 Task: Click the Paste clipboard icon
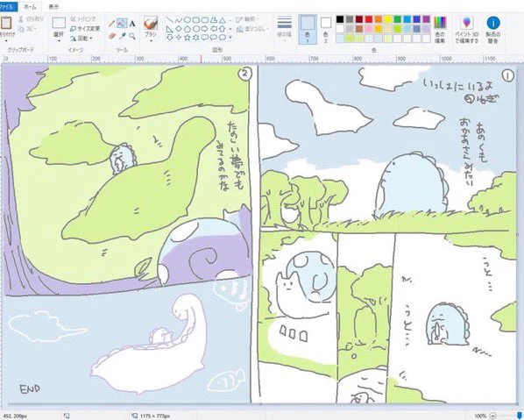coord(5,23)
